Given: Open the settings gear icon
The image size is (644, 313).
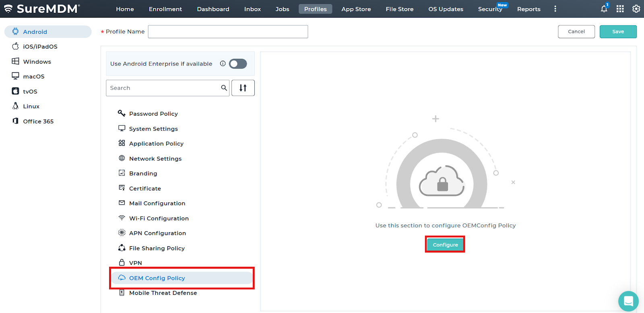Looking at the screenshot, I should point(636,9).
